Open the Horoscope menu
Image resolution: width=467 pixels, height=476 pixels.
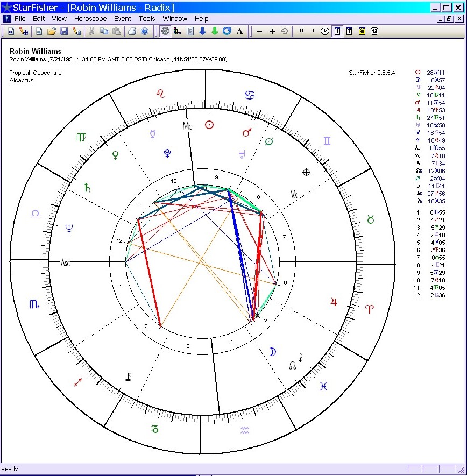pos(90,18)
